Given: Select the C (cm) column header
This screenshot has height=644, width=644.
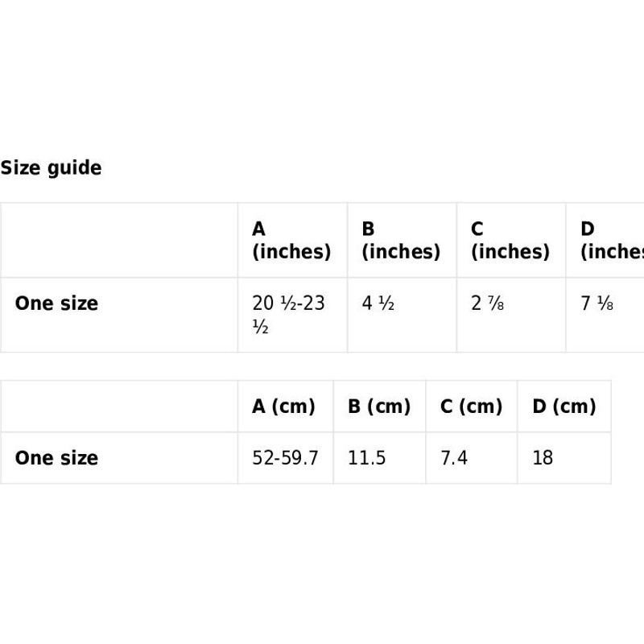Looking at the screenshot, I should (471, 407).
